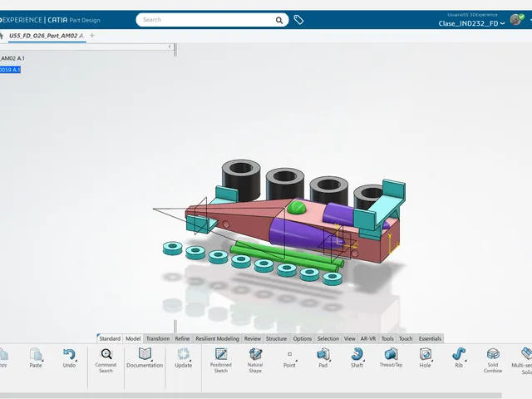The width and height of the screenshot is (532, 399).
Task: Switch to the Transform tab
Action: tap(158, 338)
